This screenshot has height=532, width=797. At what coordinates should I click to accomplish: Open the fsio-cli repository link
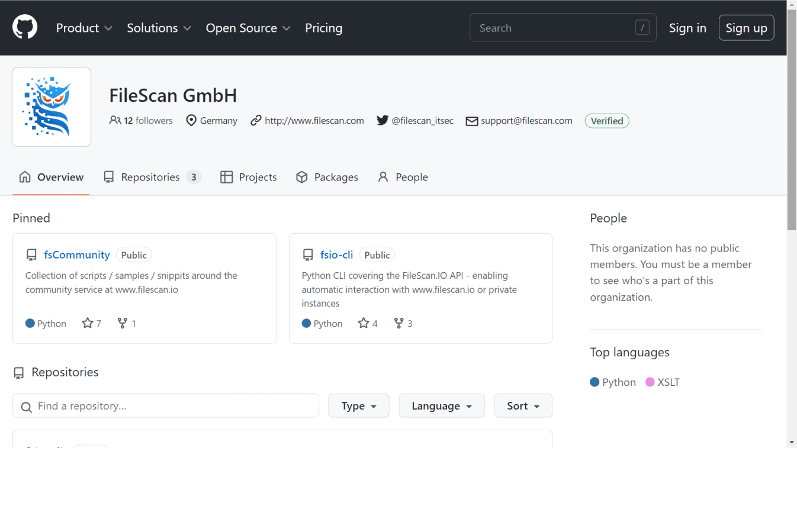(x=336, y=254)
